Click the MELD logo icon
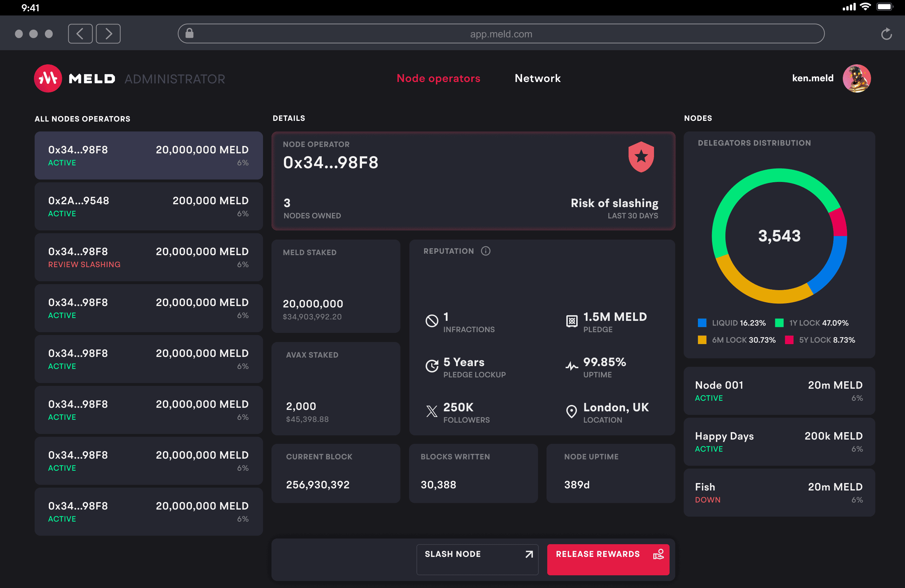The height and width of the screenshot is (588, 905). 48,78
